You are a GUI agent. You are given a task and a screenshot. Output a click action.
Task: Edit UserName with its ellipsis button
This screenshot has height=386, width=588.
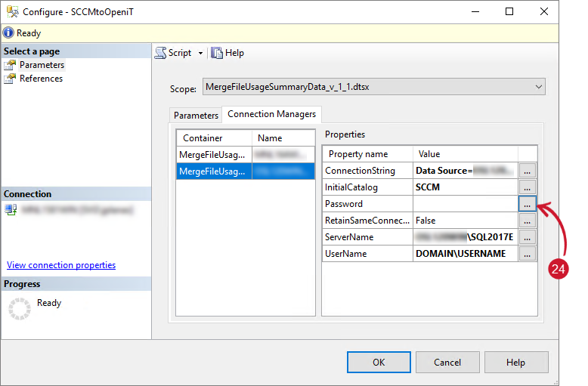tap(528, 254)
